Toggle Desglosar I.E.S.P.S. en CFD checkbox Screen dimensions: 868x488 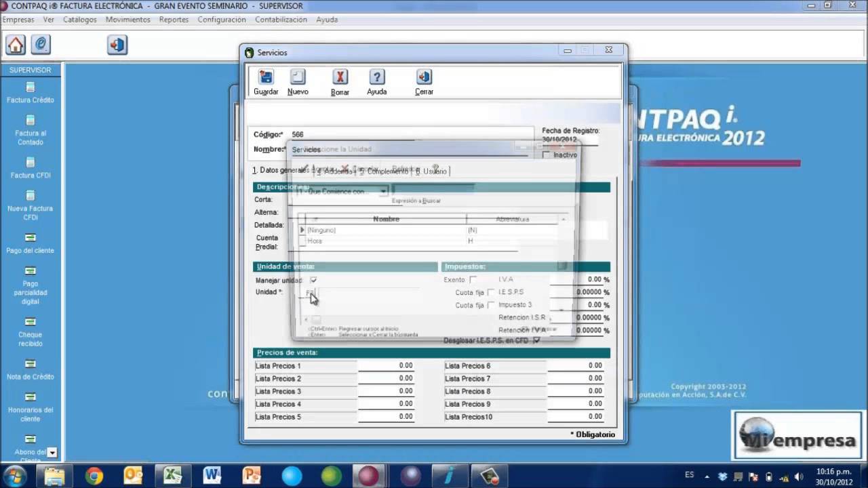pyautogui.click(x=536, y=340)
